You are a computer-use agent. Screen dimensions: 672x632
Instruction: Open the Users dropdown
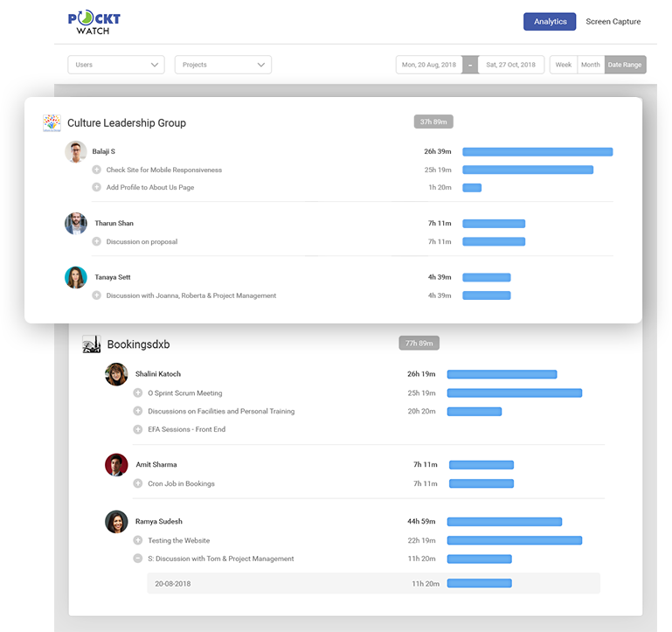pos(116,65)
